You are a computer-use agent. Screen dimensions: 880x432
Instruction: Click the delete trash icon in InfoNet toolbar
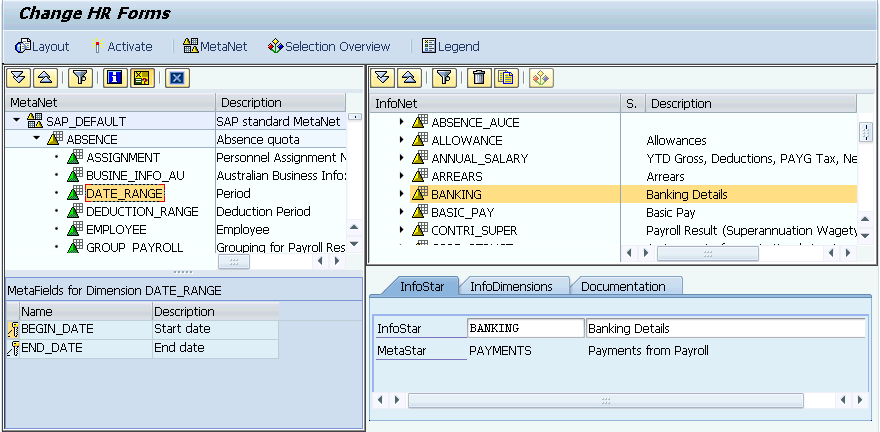(479, 78)
